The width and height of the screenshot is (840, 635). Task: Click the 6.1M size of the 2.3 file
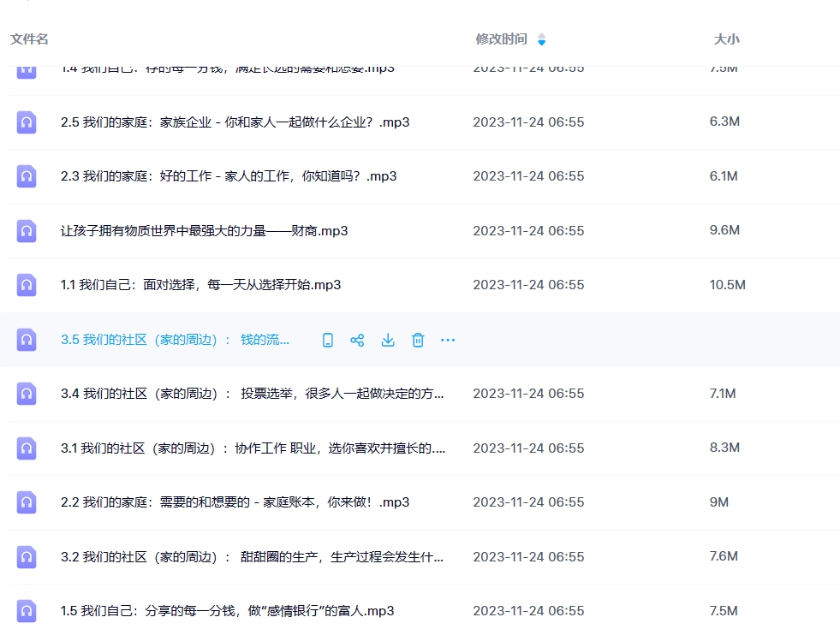coord(724,176)
